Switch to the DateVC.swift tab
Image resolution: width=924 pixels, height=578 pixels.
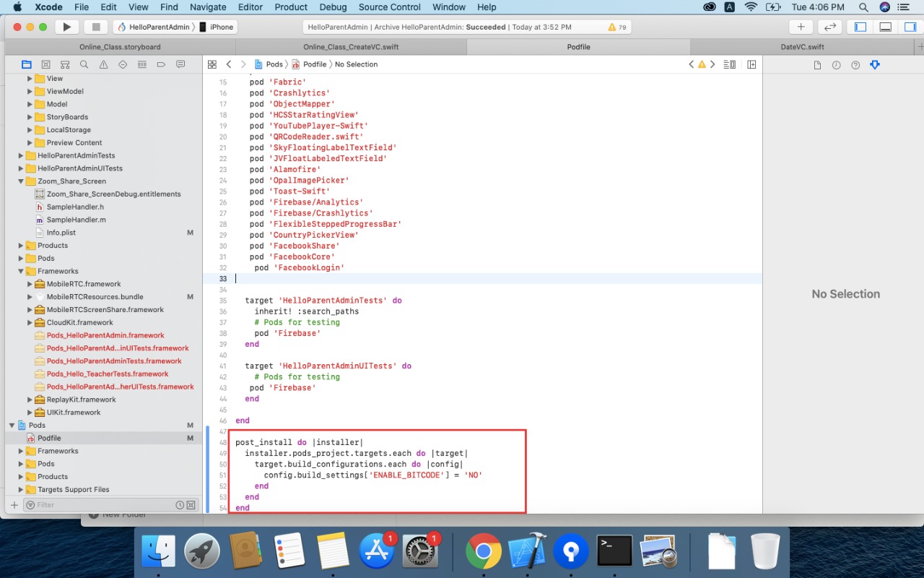tap(803, 47)
